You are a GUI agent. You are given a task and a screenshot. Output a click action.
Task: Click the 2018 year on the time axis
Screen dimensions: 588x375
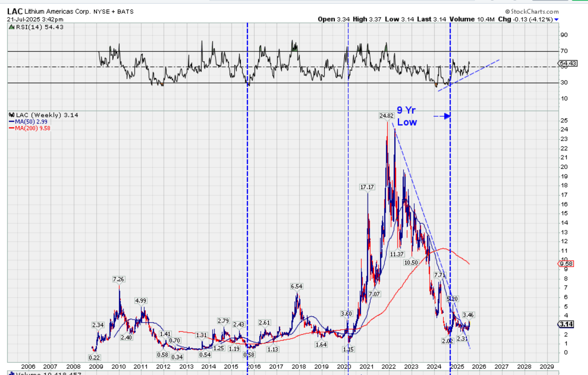[x=299, y=367]
